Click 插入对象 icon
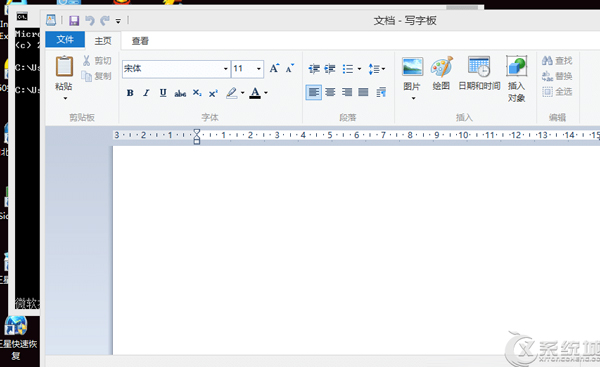This screenshot has height=367, width=600. (516, 66)
